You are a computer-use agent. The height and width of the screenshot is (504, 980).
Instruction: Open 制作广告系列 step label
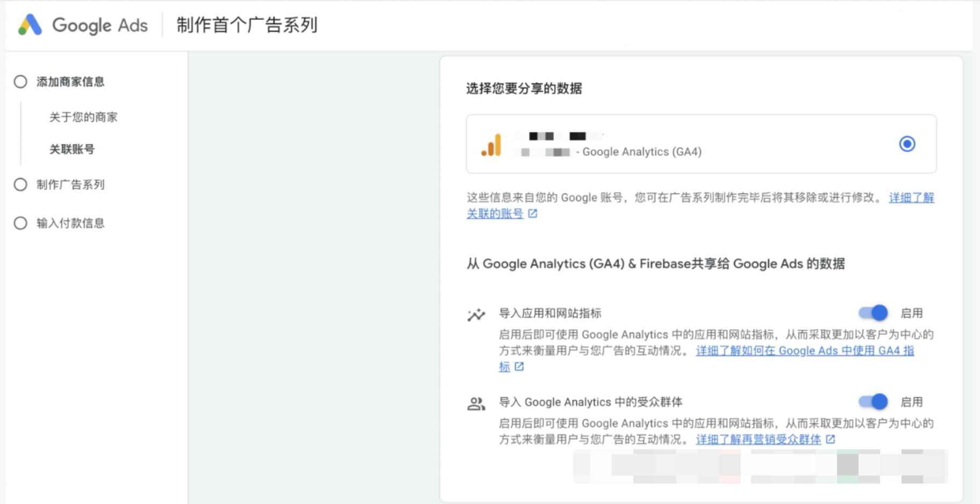coord(70,185)
